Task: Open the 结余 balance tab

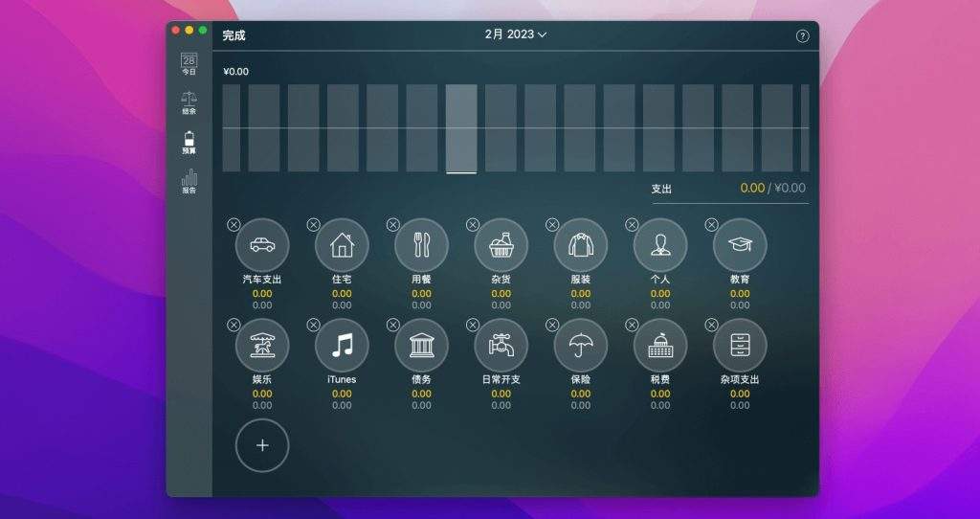Action: pos(189,103)
